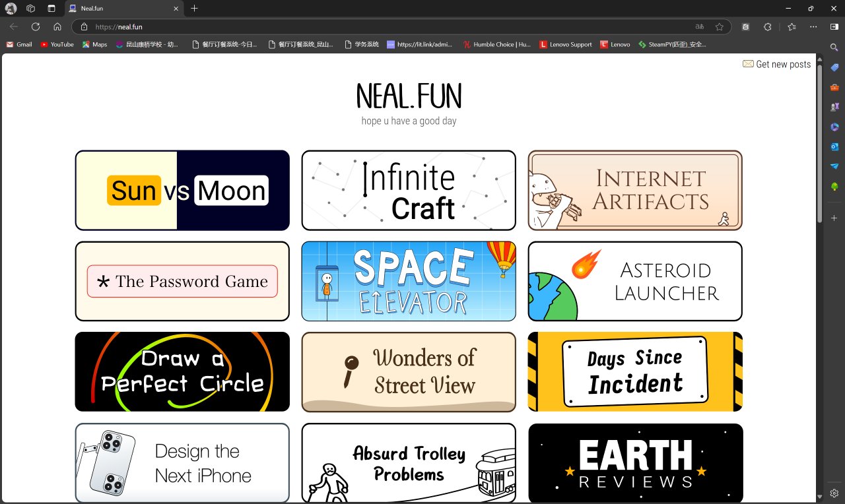
Task: Open the translate page icon
Action: pyautogui.click(x=700, y=27)
